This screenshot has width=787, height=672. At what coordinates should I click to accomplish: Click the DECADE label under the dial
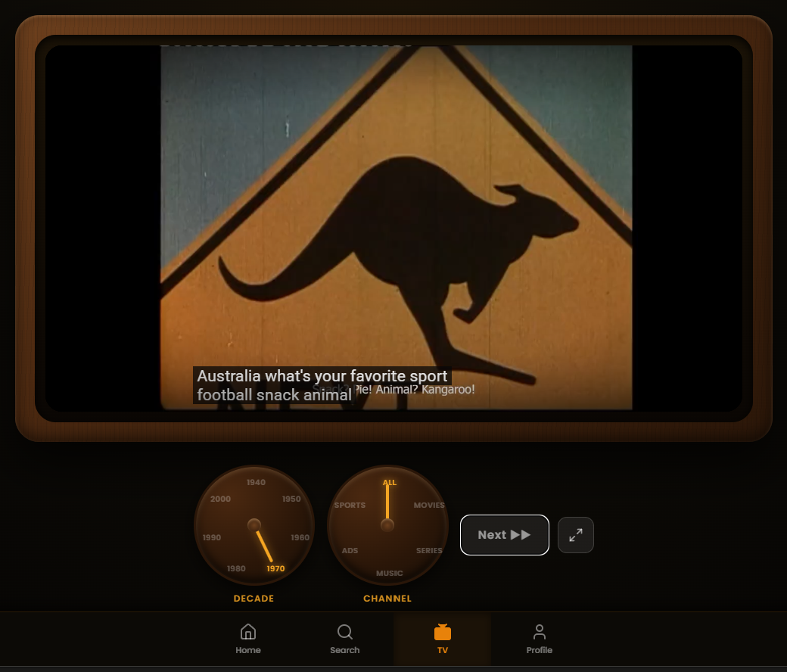point(254,599)
